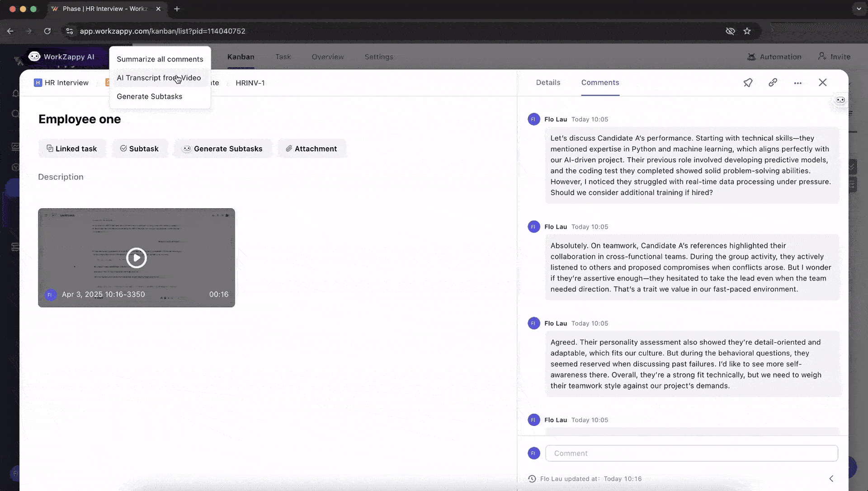Viewport: 868px width, 491px height.
Task: Add an Attachment to the task
Action: (x=311, y=149)
